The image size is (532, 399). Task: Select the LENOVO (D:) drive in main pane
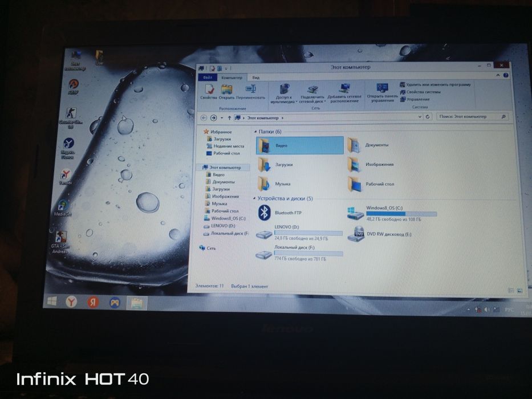click(299, 233)
